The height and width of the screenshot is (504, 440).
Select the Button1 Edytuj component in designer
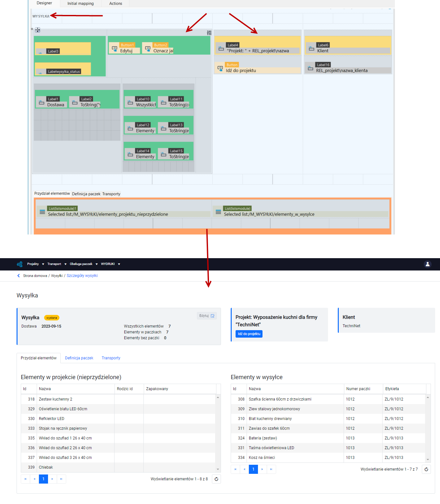[124, 48]
